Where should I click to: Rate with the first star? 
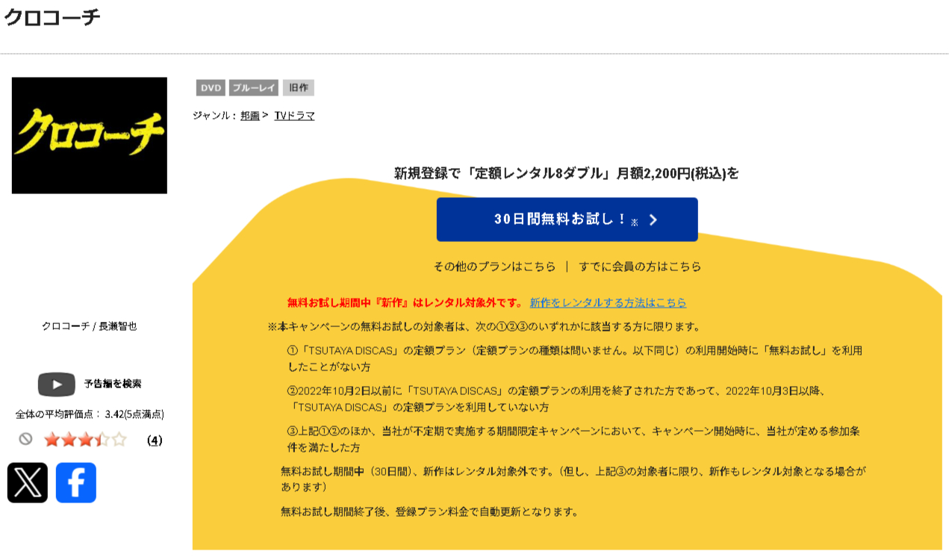52,440
